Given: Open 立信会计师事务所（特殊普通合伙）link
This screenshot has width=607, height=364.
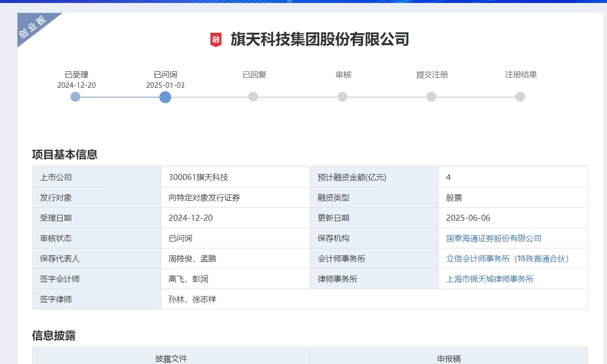Looking at the screenshot, I should [508, 259].
